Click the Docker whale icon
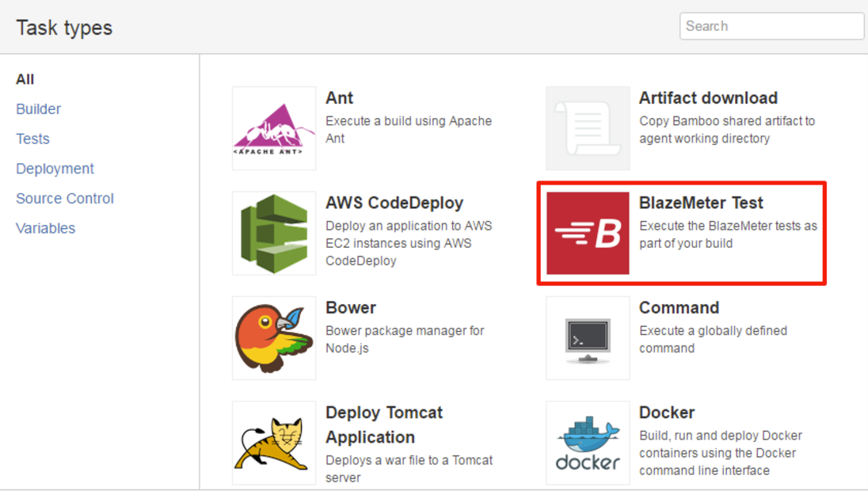This screenshot has height=491, width=868. 588,443
